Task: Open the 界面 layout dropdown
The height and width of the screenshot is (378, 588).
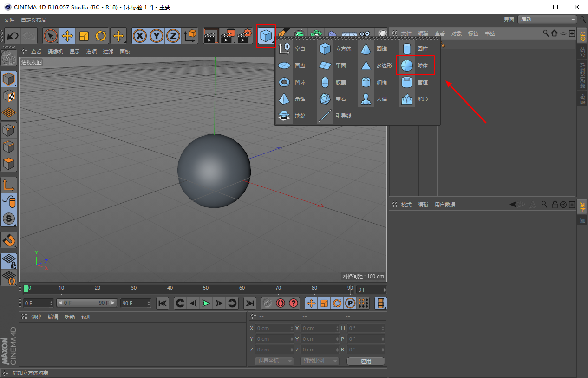Action: pos(548,20)
